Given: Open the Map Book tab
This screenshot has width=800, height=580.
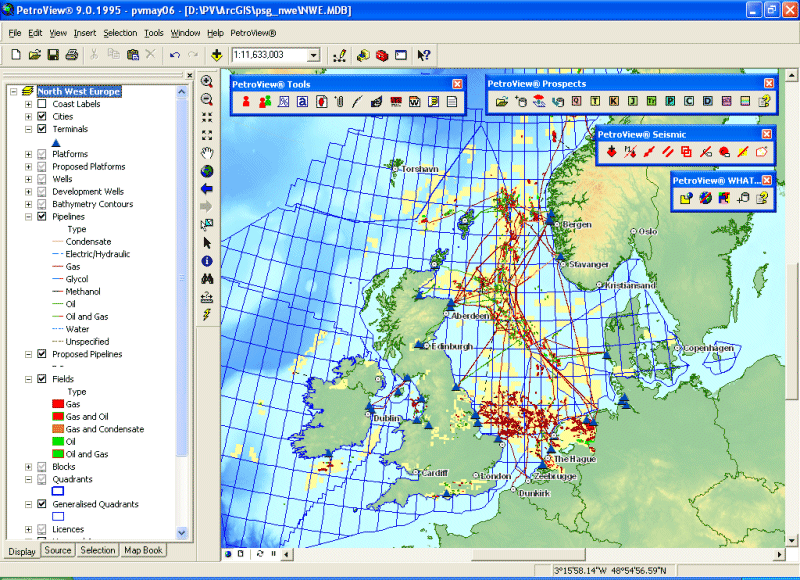Looking at the screenshot, I should pyautogui.click(x=144, y=550).
